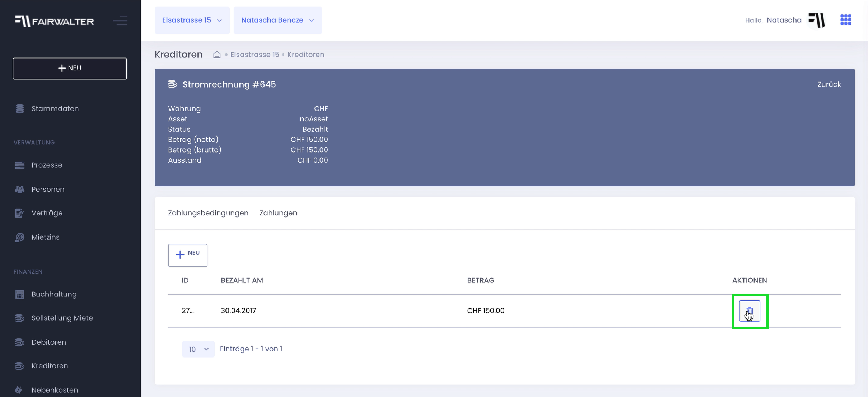Click the Stammdaten database icon
Viewport: 868px width, 397px height.
20,109
